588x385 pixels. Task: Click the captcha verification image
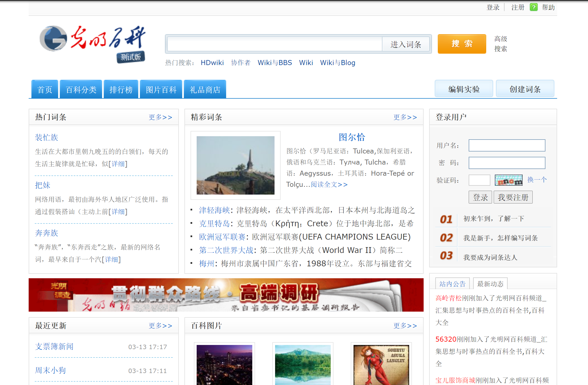click(508, 180)
